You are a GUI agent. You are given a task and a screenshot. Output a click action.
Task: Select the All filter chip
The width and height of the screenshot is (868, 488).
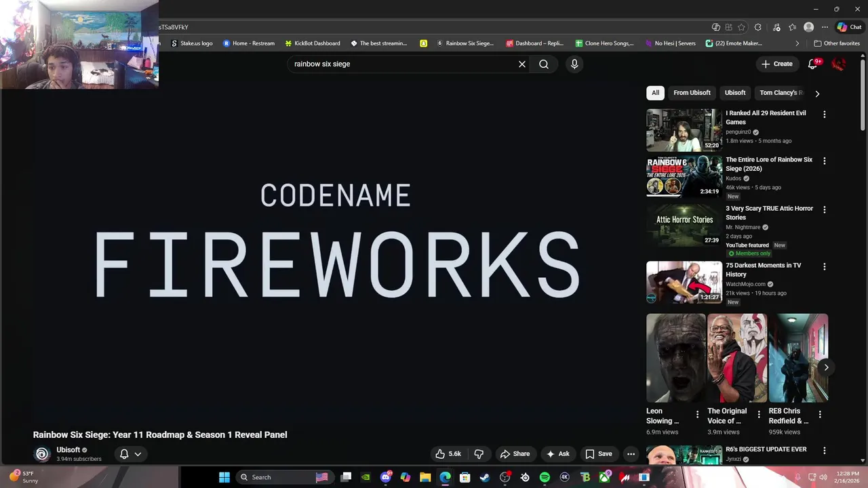click(x=655, y=93)
